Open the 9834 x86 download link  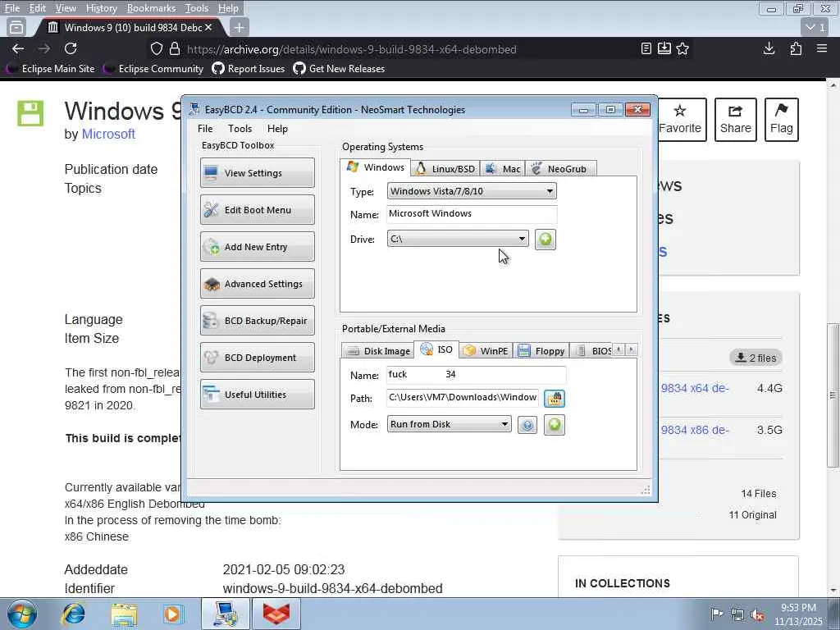pyautogui.click(x=695, y=430)
